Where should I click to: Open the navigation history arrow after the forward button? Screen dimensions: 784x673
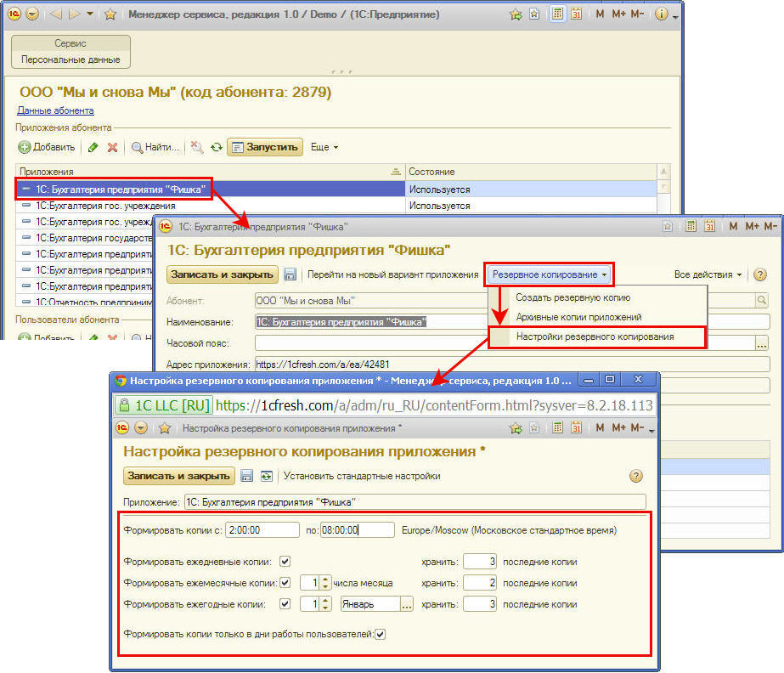click(x=90, y=14)
